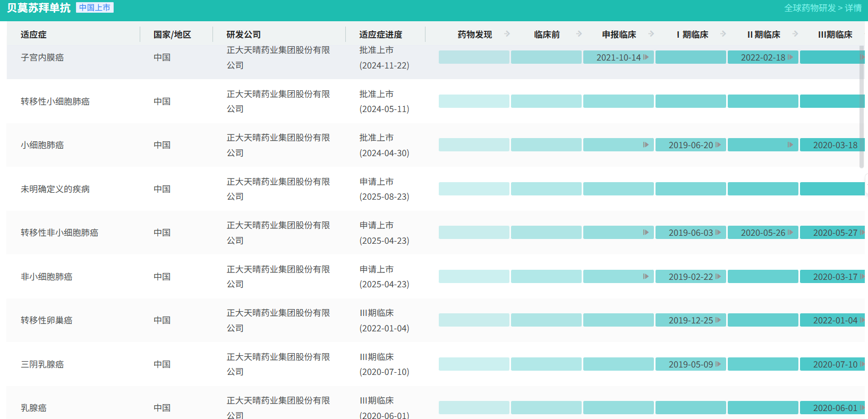Image resolution: width=868 pixels, height=419 pixels.
Task: Click the arrow icon after 药物发现 header
Action: (x=507, y=34)
